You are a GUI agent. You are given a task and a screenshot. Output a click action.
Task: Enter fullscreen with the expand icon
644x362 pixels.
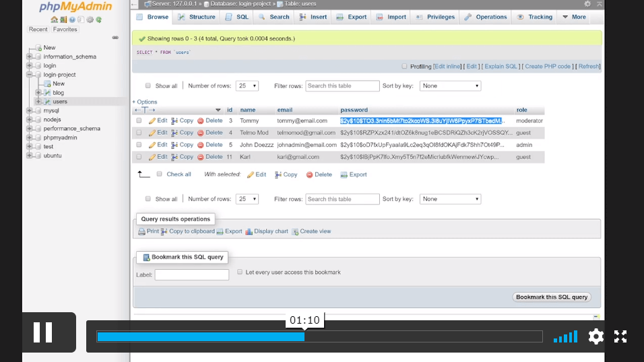pyautogui.click(x=620, y=336)
